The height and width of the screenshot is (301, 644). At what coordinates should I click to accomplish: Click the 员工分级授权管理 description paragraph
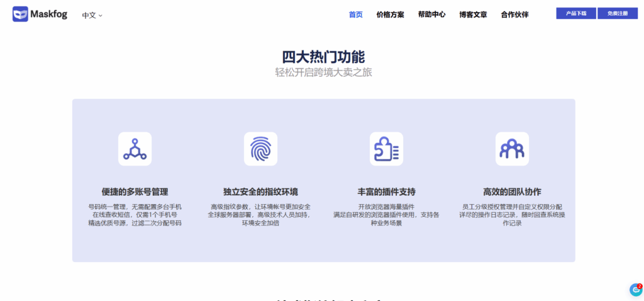click(512, 215)
